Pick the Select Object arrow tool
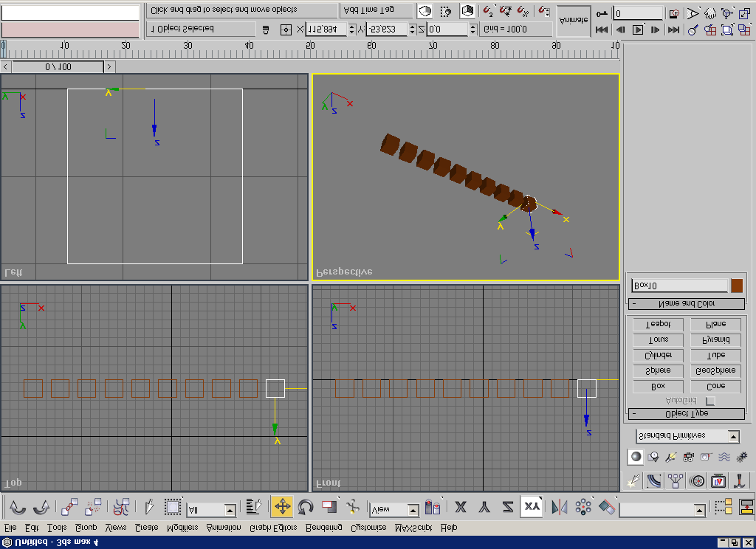The width and height of the screenshot is (756, 549). [149, 507]
